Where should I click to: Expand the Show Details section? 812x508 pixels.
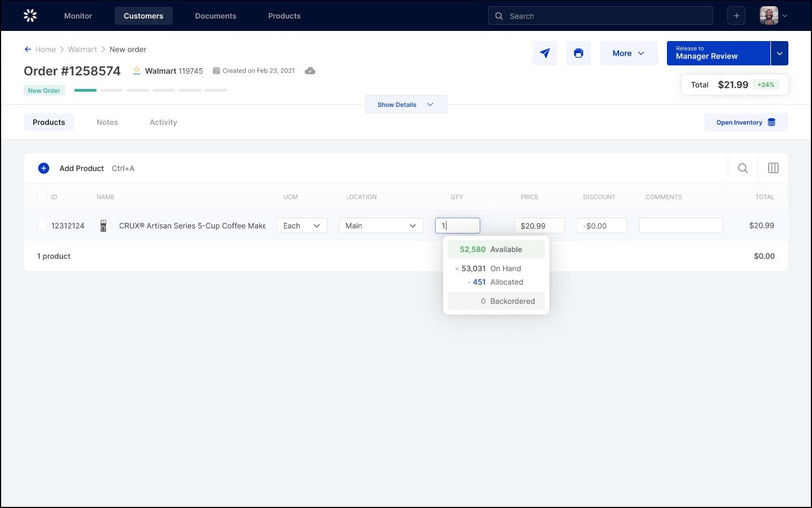pos(405,105)
